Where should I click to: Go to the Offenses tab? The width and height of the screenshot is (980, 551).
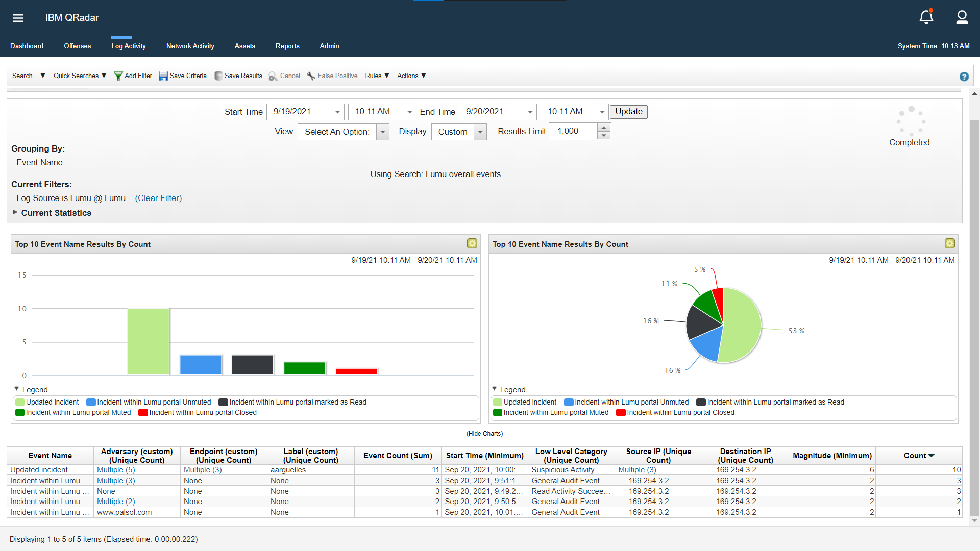78,46
